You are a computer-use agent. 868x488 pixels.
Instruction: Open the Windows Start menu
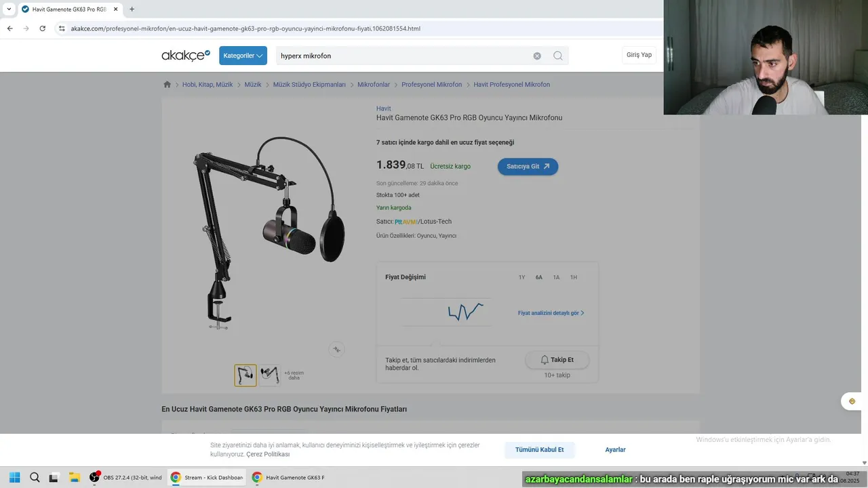pos(14,477)
